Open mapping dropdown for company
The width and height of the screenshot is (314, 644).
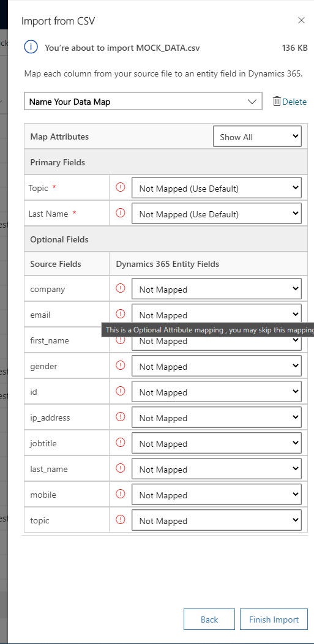(216, 289)
